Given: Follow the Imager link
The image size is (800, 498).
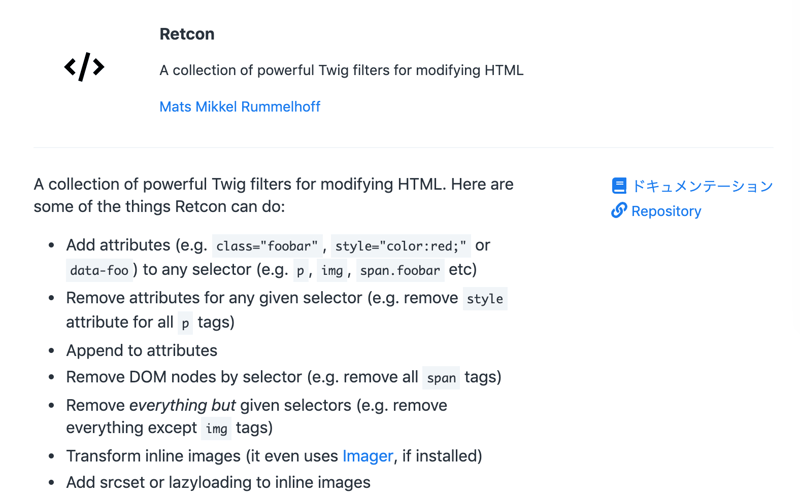Looking at the screenshot, I should tap(367, 456).
